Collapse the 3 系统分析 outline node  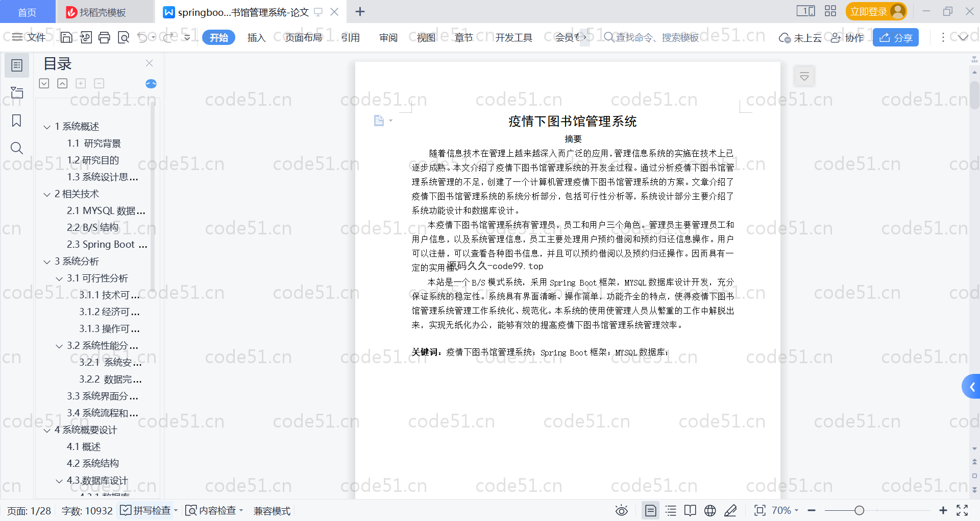47,262
